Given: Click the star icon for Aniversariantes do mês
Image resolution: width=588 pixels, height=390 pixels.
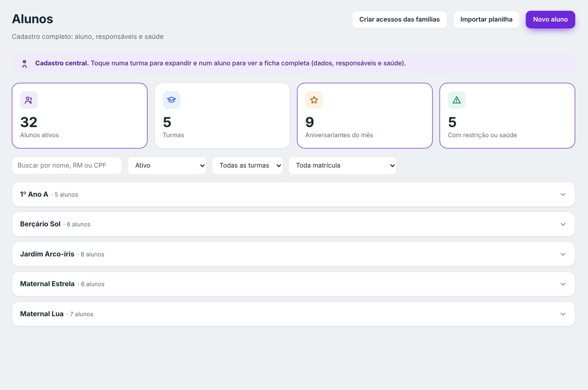Looking at the screenshot, I should pyautogui.click(x=314, y=100).
